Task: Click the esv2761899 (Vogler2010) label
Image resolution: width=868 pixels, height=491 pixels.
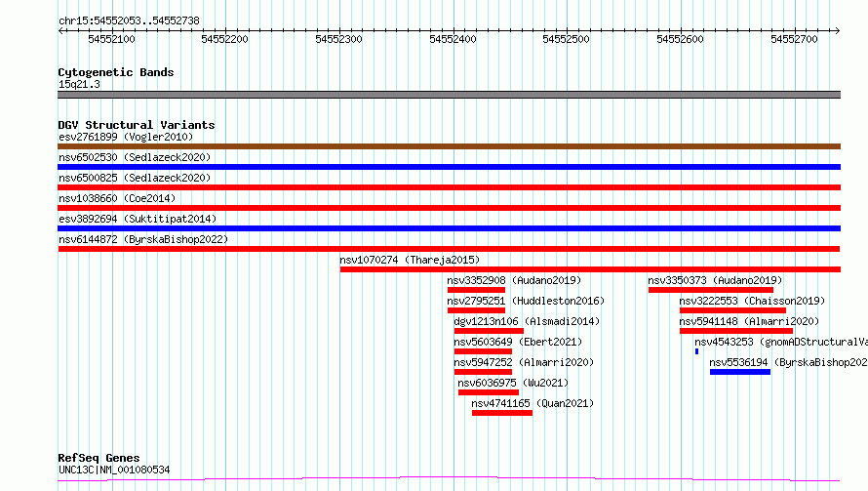Action: point(126,137)
